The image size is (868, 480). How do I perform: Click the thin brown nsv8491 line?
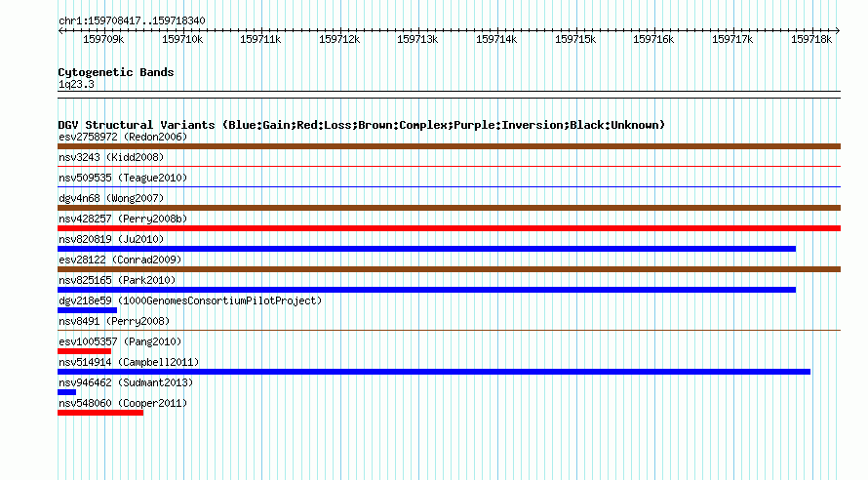(449, 330)
